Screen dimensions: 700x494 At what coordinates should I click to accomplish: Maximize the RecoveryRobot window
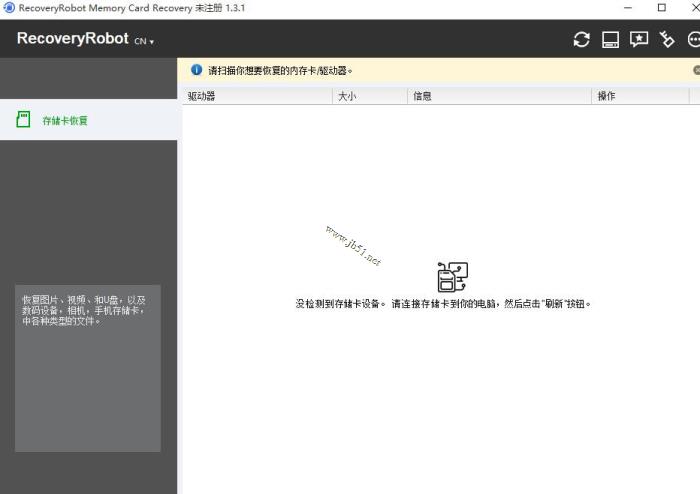click(x=662, y=8)
